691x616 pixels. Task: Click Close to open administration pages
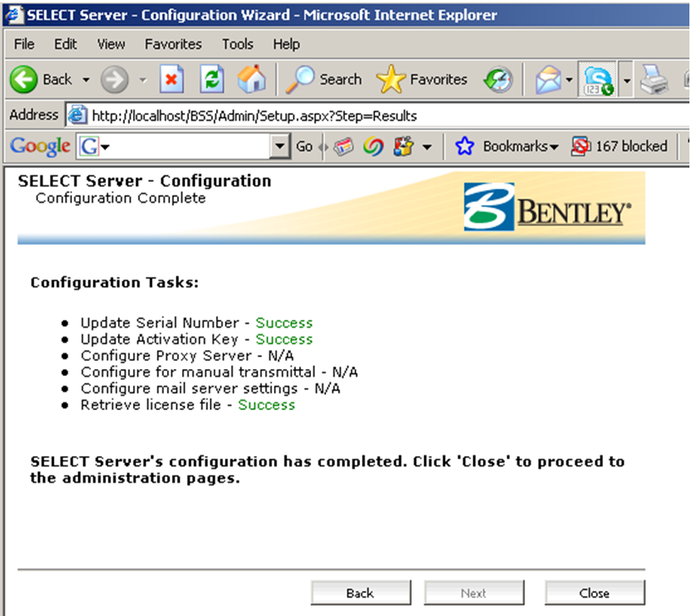[x=594, y=592]
